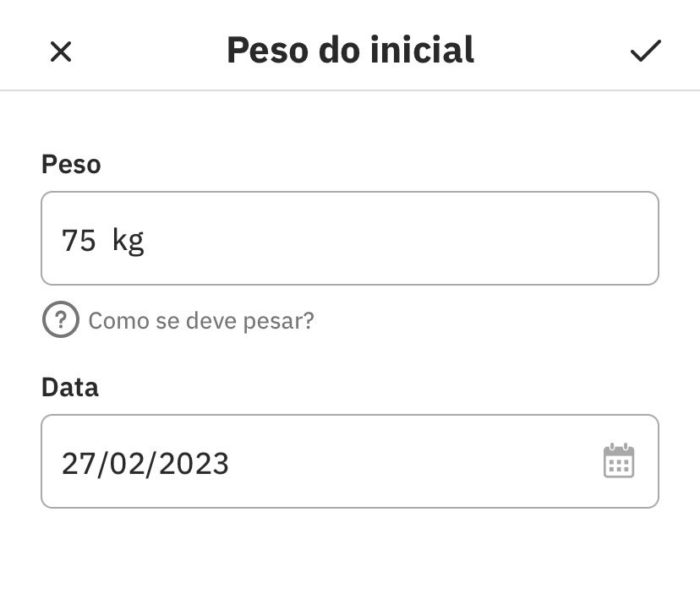This screenshot has height=610, width=700.
Task: Click blank area between date and calendar icon
Action: (x=415, y=461)
